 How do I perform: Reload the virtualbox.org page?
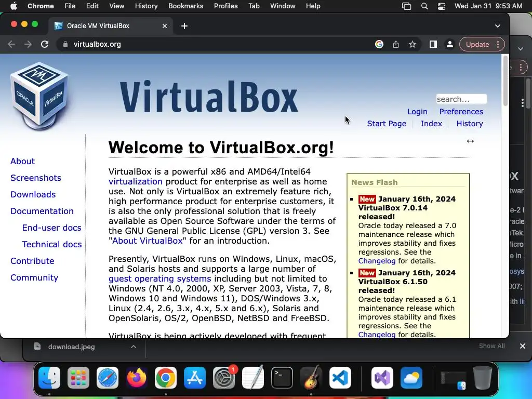click(x=45, y=45)
